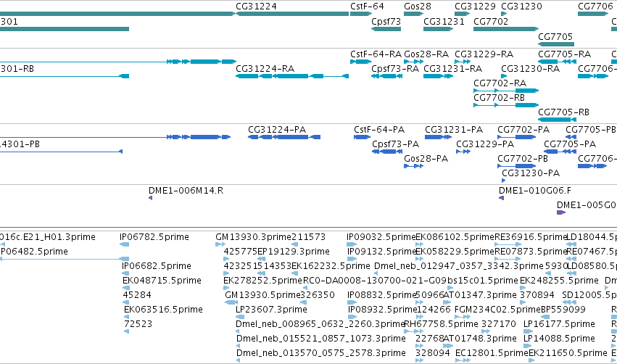617x364 pixels.
Task: Select the AT01748.3prime EST label
Action: click(480, 339)
